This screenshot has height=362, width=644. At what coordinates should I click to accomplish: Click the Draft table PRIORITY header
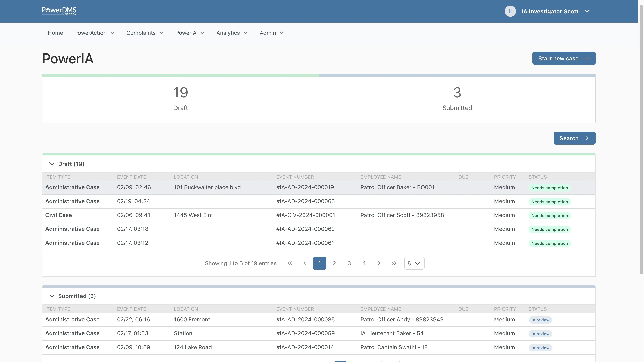(x=505, y=177)
